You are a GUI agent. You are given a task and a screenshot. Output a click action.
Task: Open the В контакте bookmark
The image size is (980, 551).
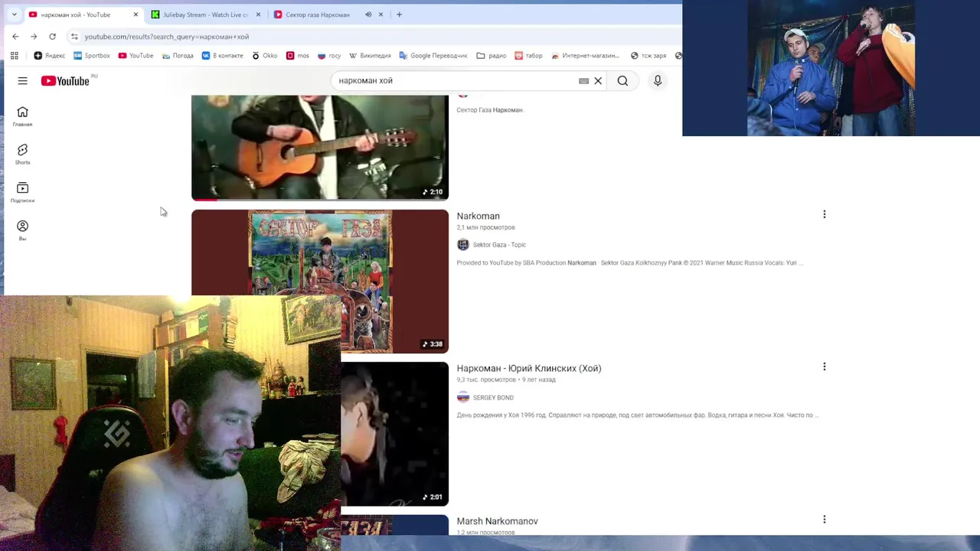(223, 55)
